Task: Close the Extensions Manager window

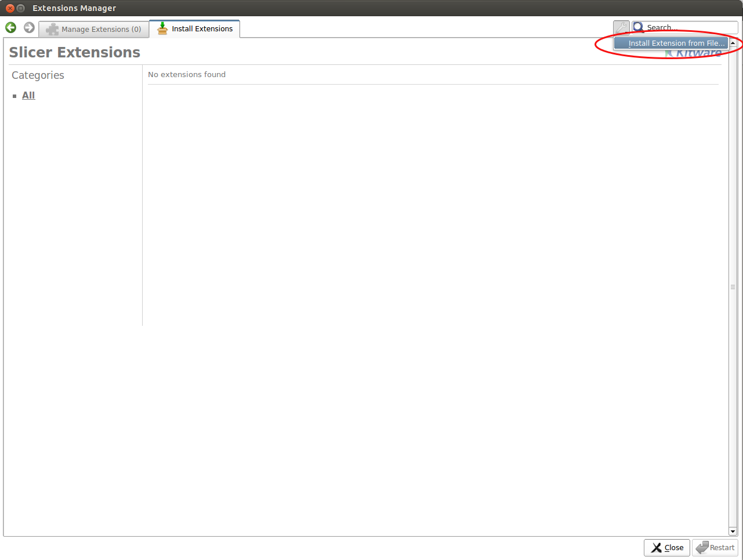Action: pyautogui.click(x=10, y=8)
